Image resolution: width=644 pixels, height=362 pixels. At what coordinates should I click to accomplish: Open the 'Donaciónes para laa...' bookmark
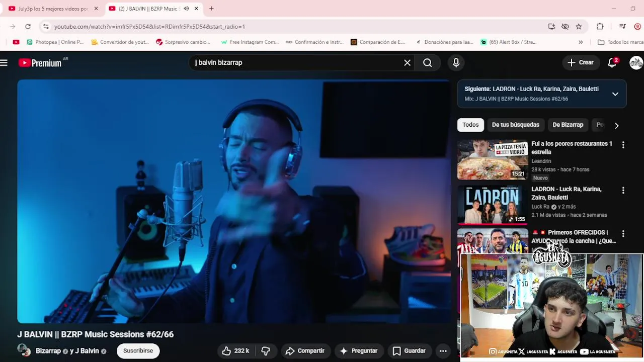(445, 42)
